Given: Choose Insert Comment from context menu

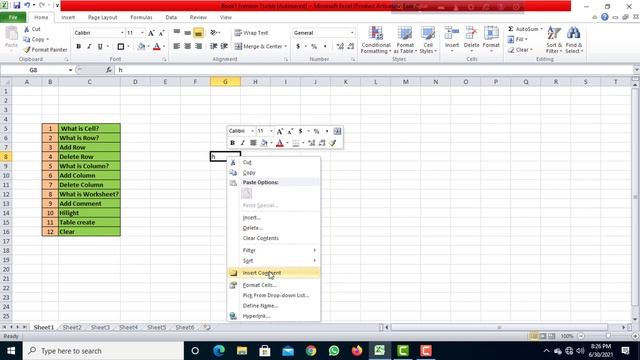Looking at the screenshot, I should 274,273.
